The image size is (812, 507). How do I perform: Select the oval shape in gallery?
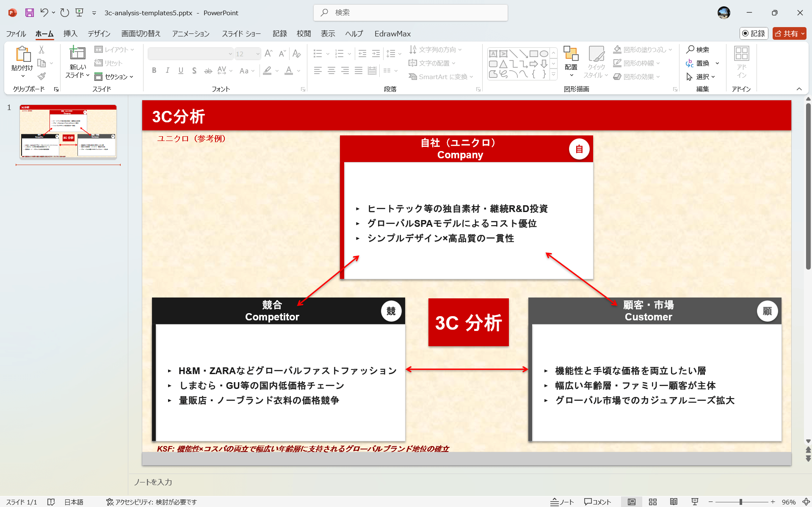(544, 54)
